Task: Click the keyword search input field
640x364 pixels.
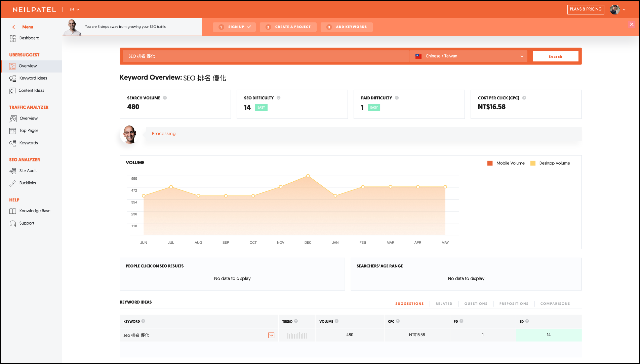Action: tap(266, 56)
